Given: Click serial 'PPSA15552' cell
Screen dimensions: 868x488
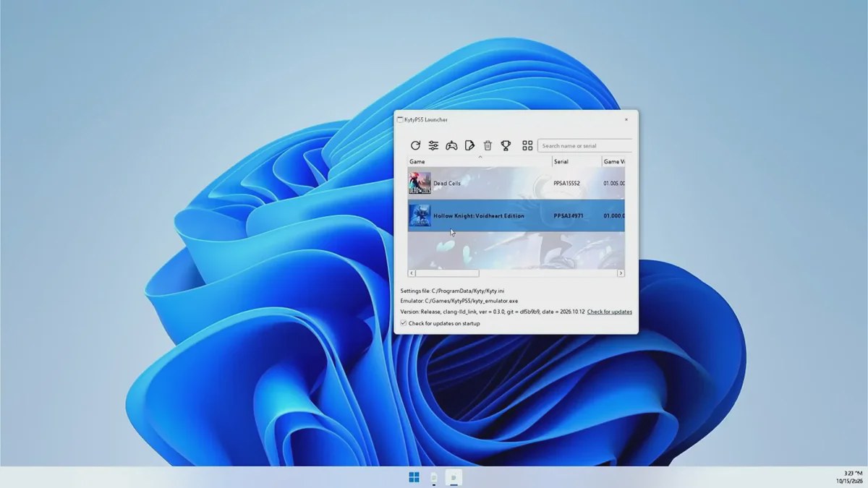Looking at the screenshot, I should [567, 184].
